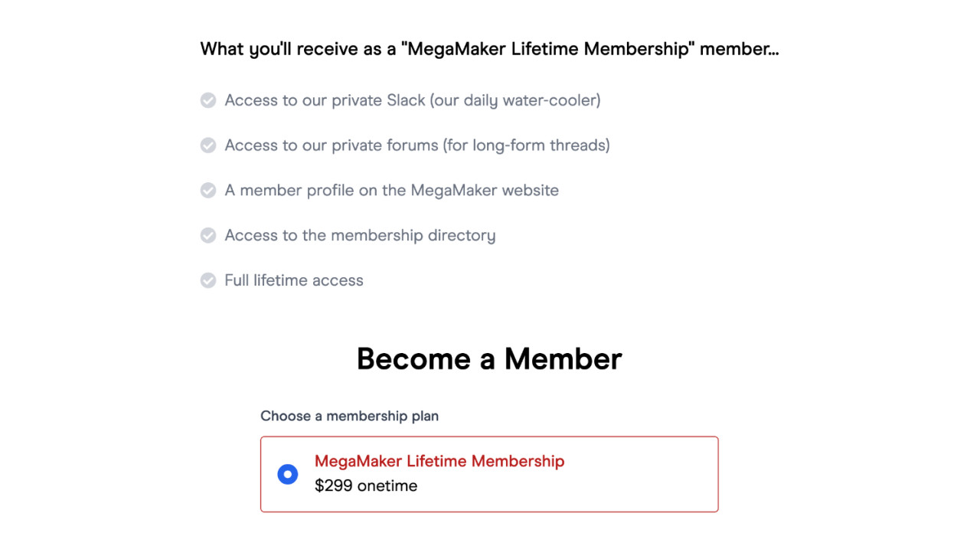The image size is (980, 559).
Task: Click the Access to our private Slack text
Action: 322,100
